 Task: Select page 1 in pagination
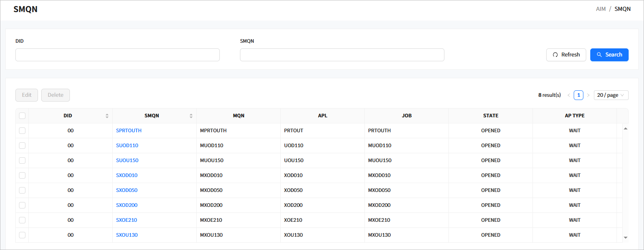pos(579,95)
